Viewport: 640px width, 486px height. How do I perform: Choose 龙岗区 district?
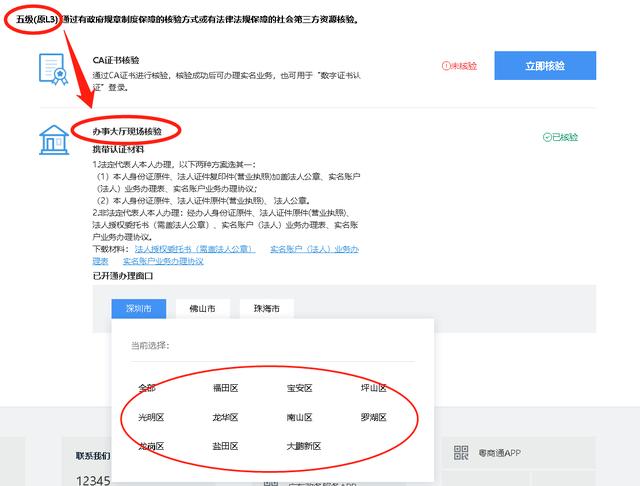[151, 446]
